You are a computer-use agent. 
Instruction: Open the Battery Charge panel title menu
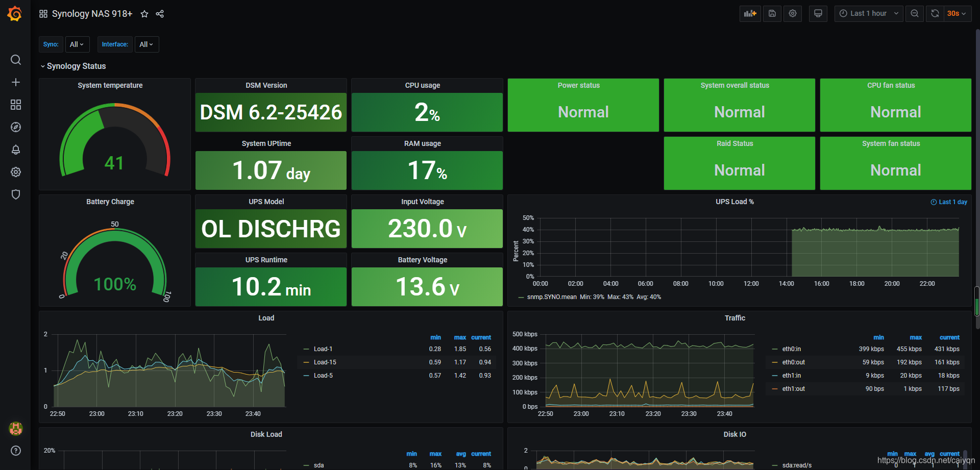(x=110, y=202)
